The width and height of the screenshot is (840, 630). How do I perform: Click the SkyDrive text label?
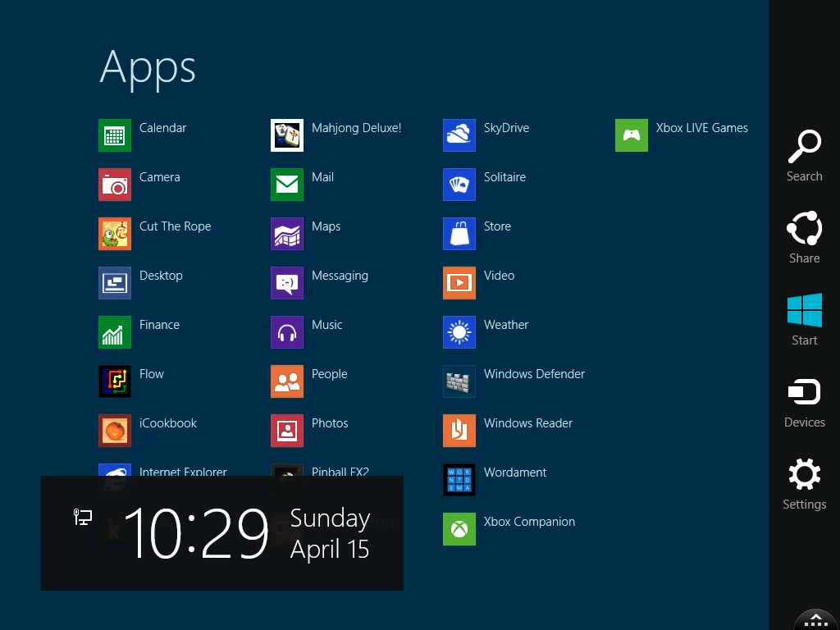[506, 128]
